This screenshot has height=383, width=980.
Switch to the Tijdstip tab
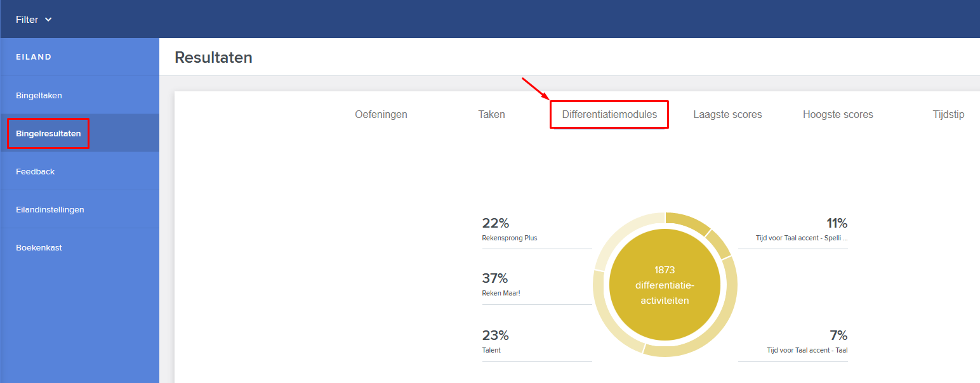tap(948, 115)
